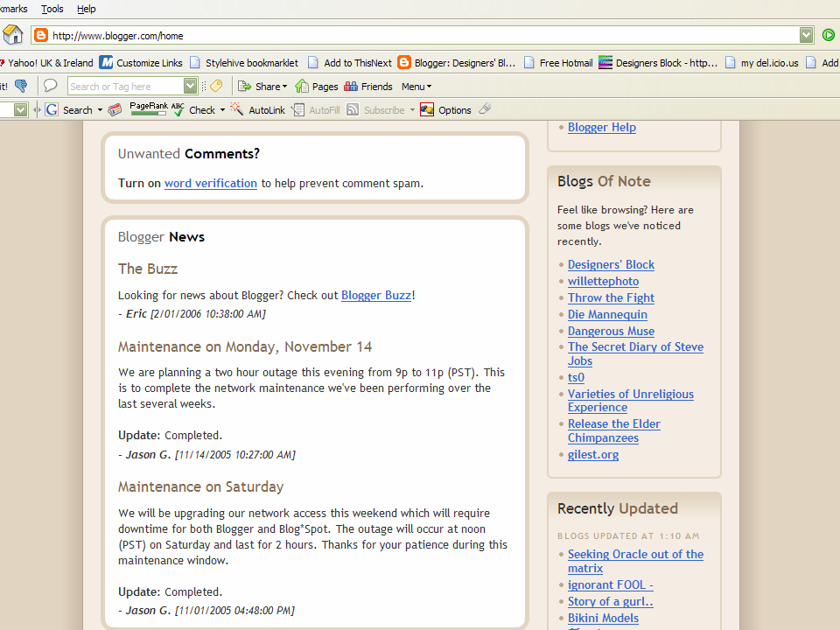Open the Throw the Fight blog
The image size is (840, 630).
(611, 297)
